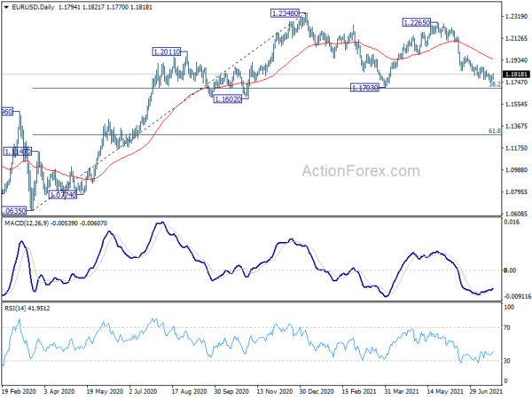The image size is (532, 399).
Task: Select the 30 Dec 2020 date marker
Action: pyautogui.click(x=317, y=391)
